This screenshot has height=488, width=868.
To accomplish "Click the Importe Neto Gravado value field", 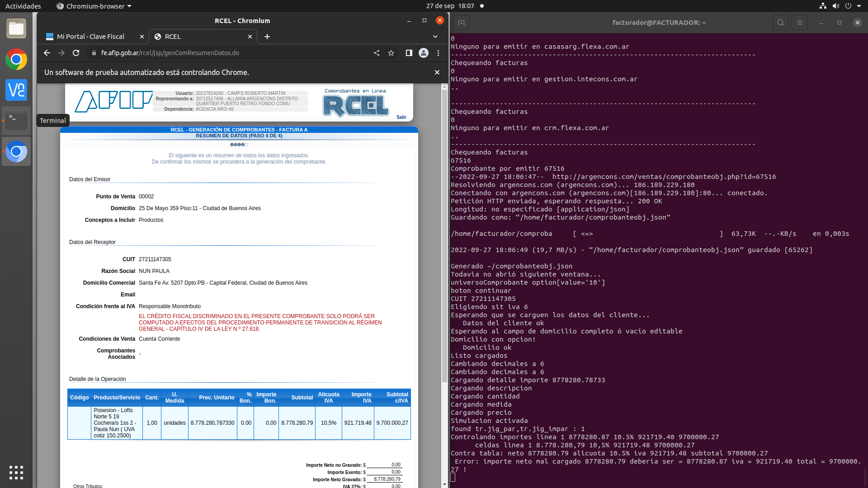I will point(384,479).
